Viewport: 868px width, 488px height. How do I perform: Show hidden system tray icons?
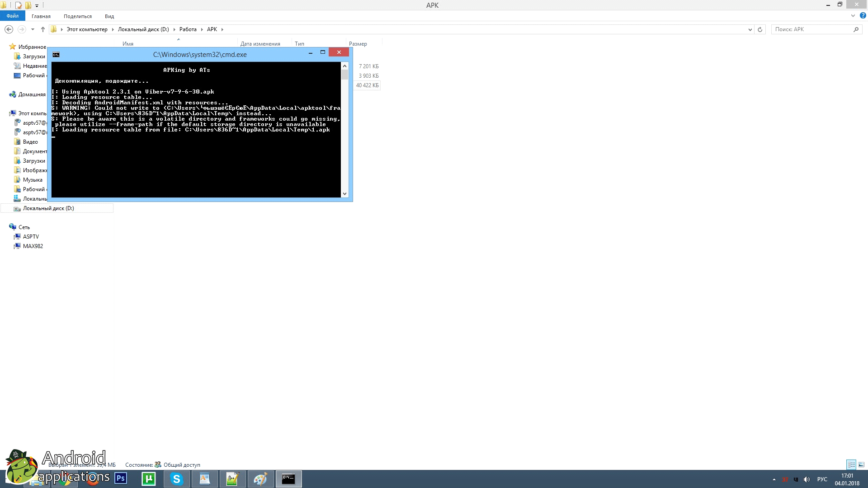pos(774,479)
